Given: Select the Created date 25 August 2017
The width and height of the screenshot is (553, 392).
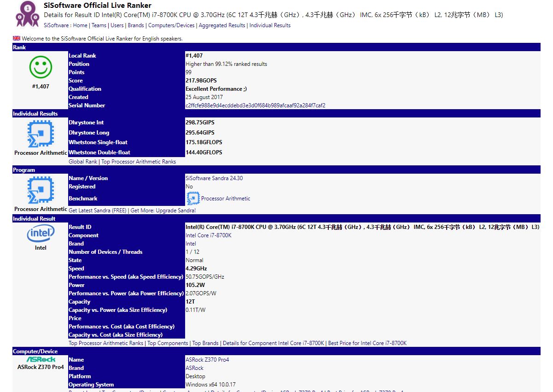Looking at the screenshot, I should (204, 97).
